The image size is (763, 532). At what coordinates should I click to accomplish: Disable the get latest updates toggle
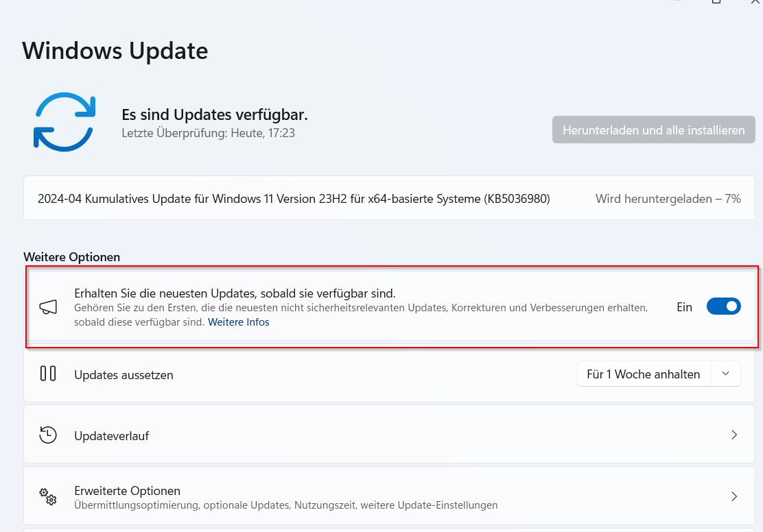pyautogui.click(x=723, y=306)
